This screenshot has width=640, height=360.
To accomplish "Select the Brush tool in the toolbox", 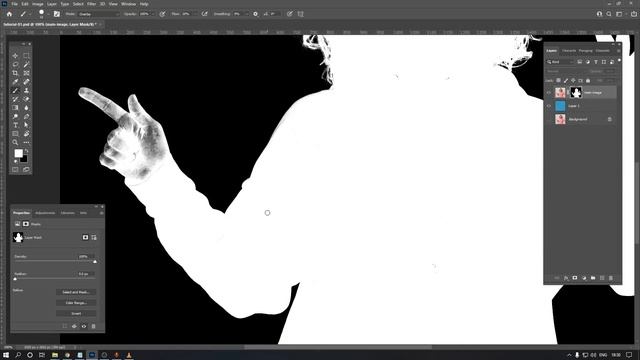I will point(15,90).
